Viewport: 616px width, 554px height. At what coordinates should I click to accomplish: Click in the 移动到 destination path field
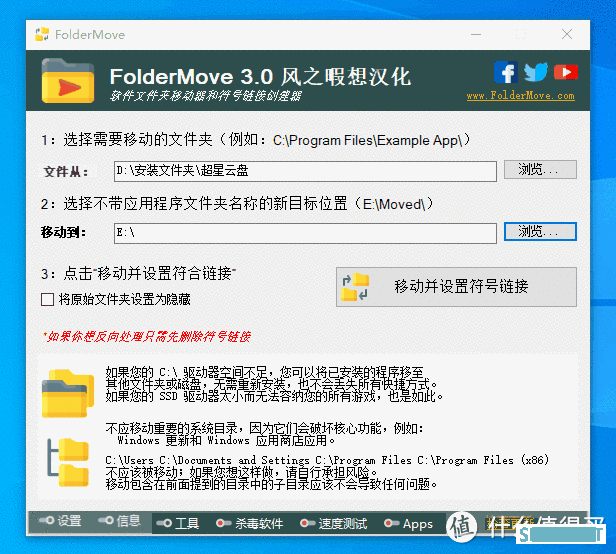coord(305,233)
